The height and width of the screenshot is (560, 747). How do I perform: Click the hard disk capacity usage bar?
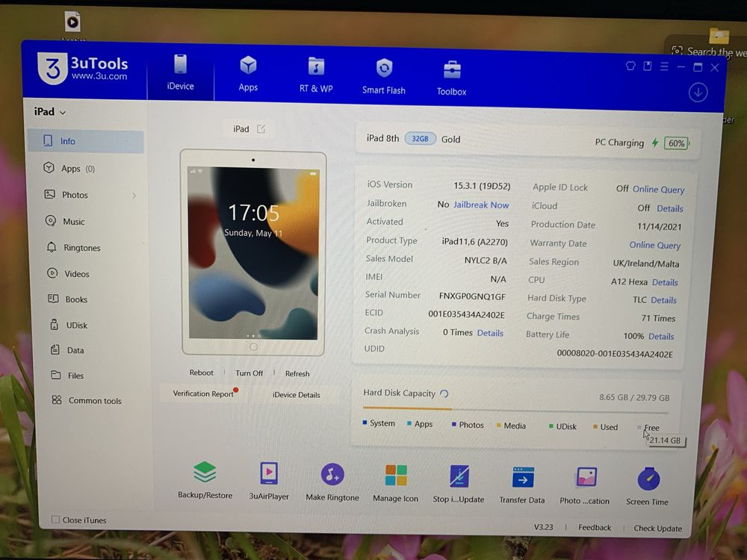(x=516, y=410)
